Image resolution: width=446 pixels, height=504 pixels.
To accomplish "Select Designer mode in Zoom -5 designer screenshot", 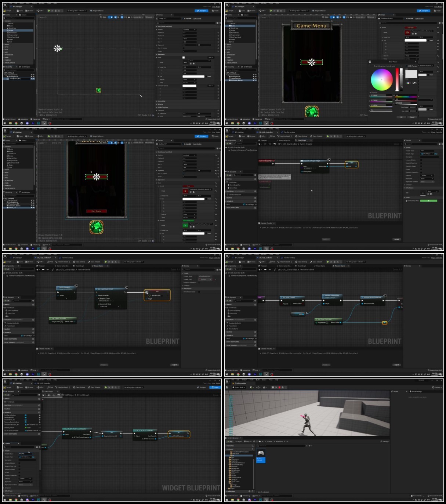I will 202,11.
